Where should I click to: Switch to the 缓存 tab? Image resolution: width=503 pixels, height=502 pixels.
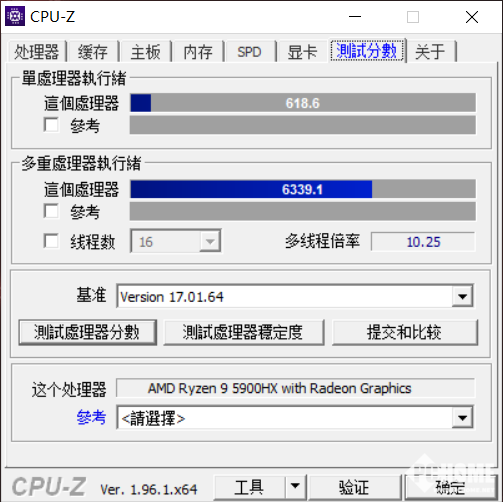93,52
